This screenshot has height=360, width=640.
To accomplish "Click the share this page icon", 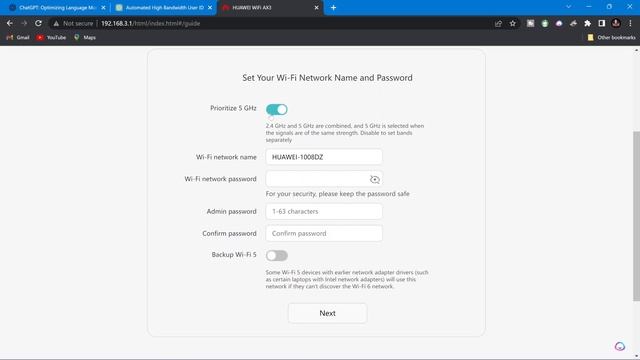I will 498,24.
